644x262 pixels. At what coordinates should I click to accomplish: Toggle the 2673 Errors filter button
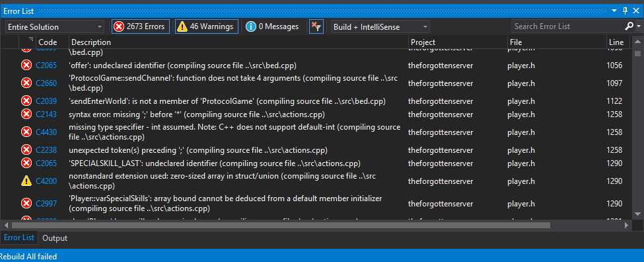click(141, 26)
